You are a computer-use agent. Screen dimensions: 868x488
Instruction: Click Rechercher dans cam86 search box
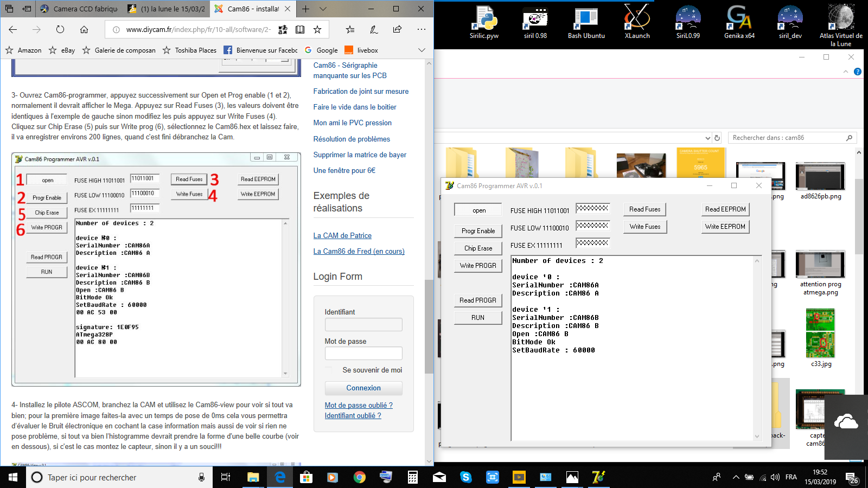pos(792,138)
